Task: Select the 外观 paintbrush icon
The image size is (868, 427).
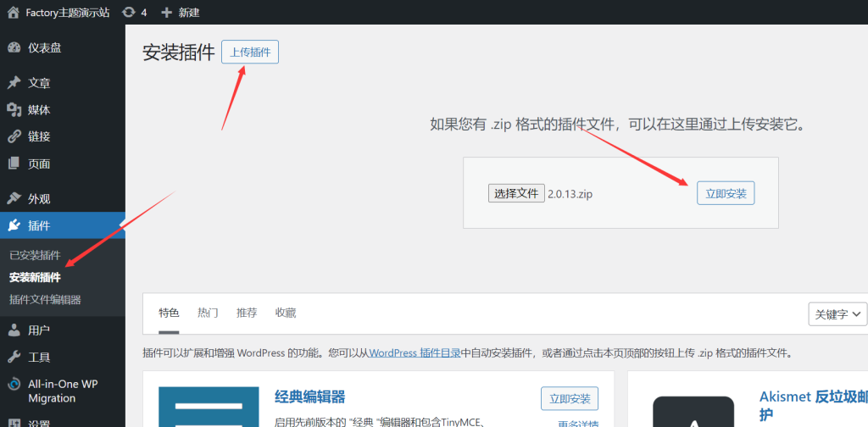Action: click(x=14, y=198)
